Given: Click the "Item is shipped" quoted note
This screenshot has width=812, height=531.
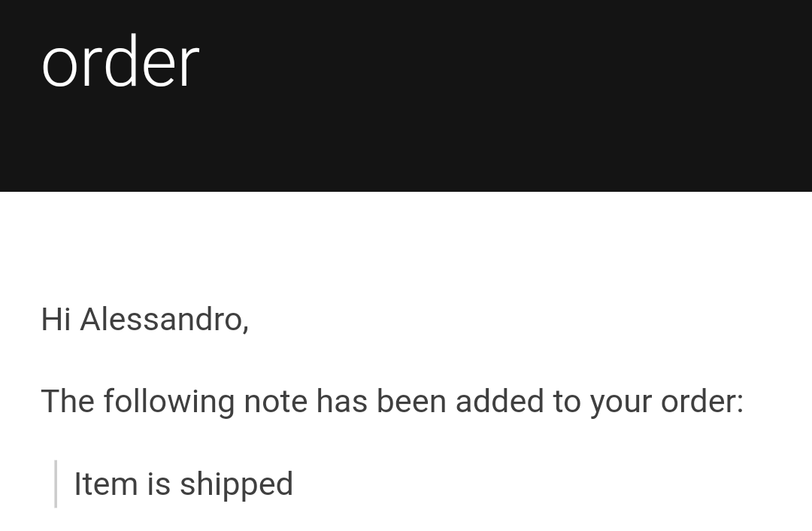Looking at the screenshot, I should pos(184,484).
